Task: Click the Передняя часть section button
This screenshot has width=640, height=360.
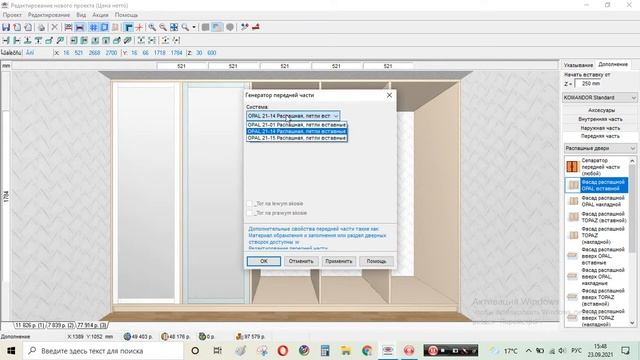Action: (600, 136)
